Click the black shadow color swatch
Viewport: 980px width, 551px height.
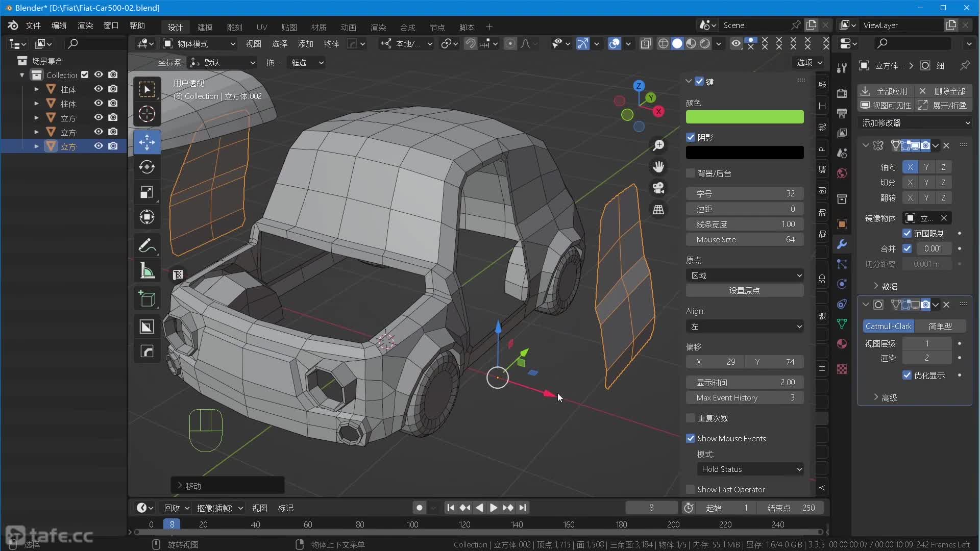tap(745, 153)
